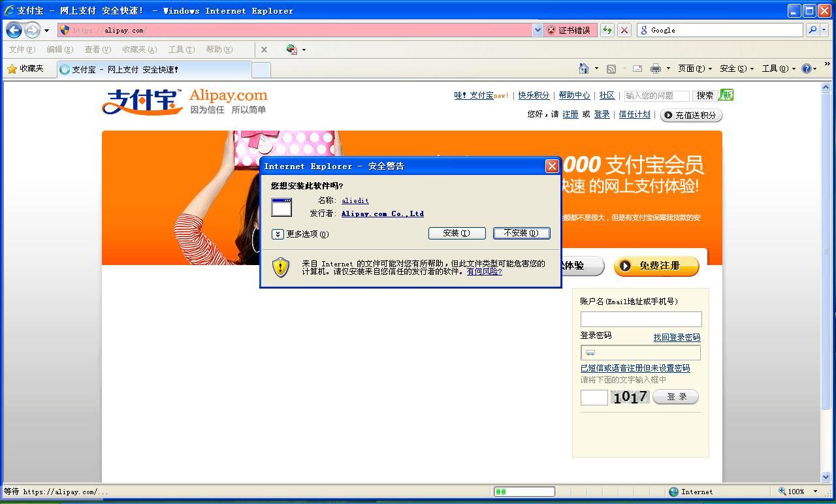836x504 pixels.
Task: Click the address bar showing alipay.com
Action: 295,30
